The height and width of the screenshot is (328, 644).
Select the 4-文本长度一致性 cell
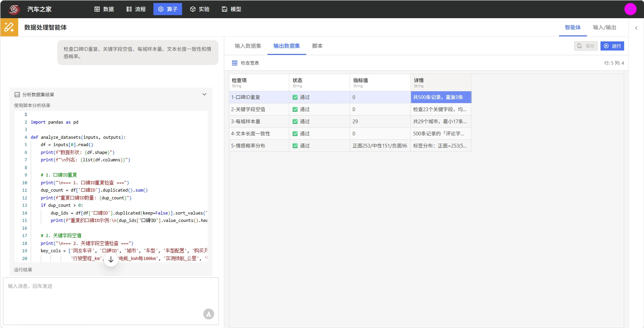259,134
